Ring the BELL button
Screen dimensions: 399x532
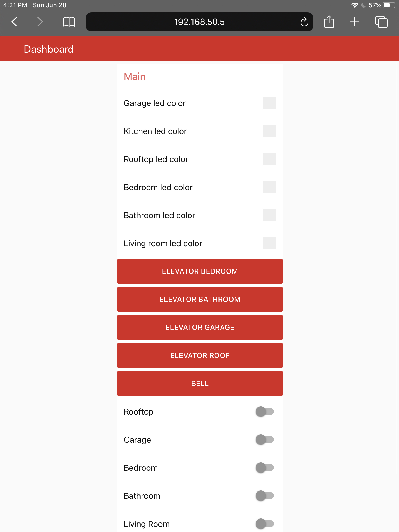coord(200,383)
